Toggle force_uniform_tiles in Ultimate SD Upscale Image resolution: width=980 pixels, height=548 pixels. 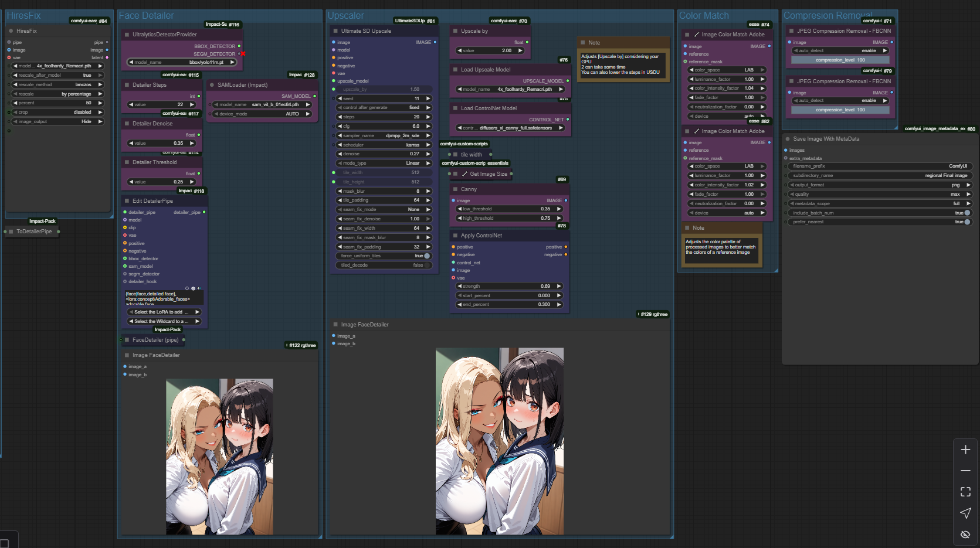pyautogui.click(x=426, y=256)
